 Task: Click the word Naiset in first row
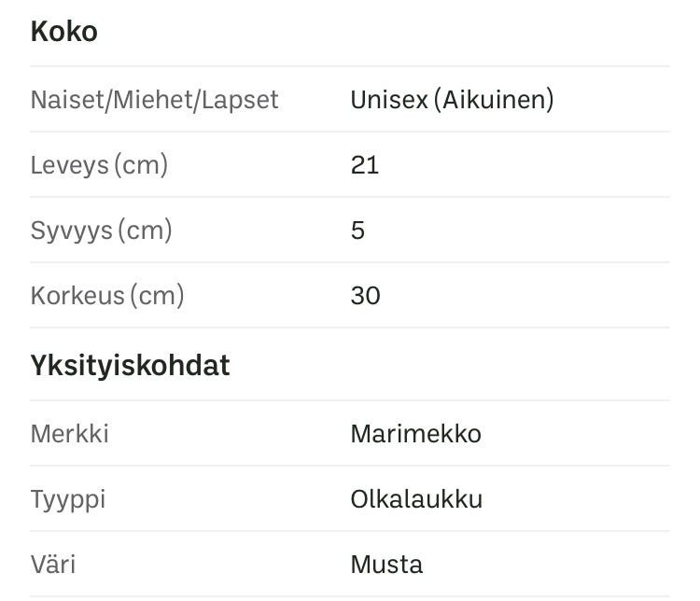point(68,100)
